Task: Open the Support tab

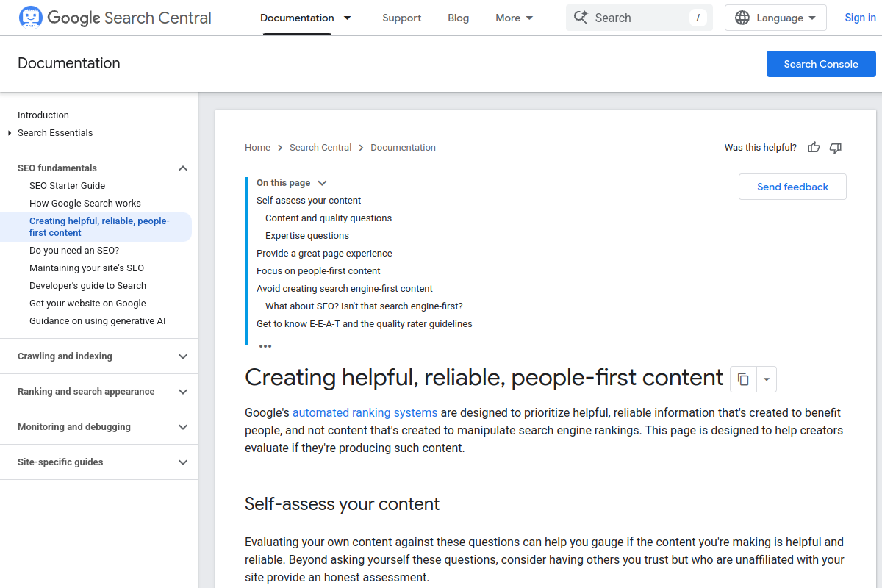Action: 402,18
